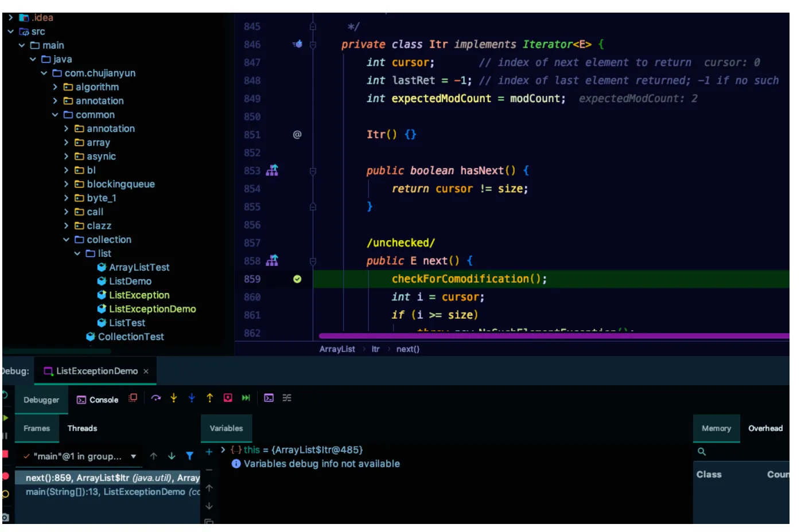Click the red Drop Frame icon
Viewport: 801px width, 532px height.
pos(228,398)
